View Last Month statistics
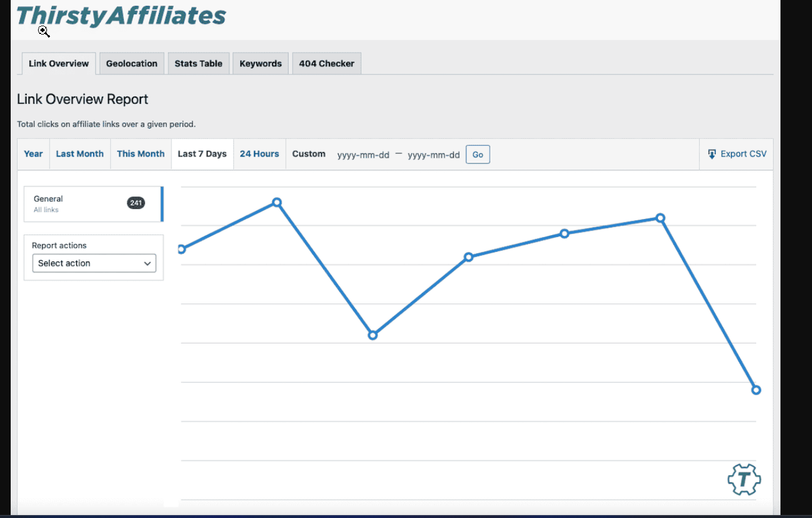 [x=80, y=154]
